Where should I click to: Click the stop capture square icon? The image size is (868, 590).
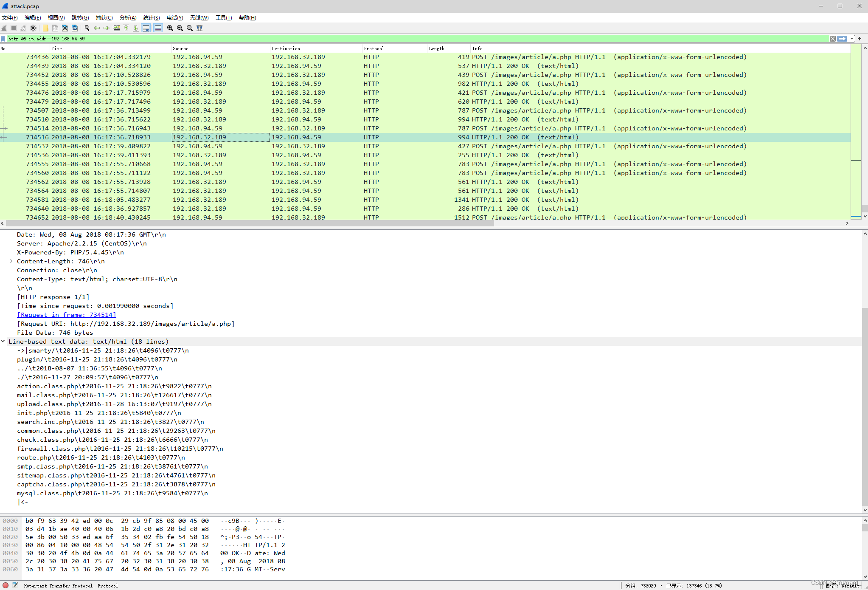point(14,28)
